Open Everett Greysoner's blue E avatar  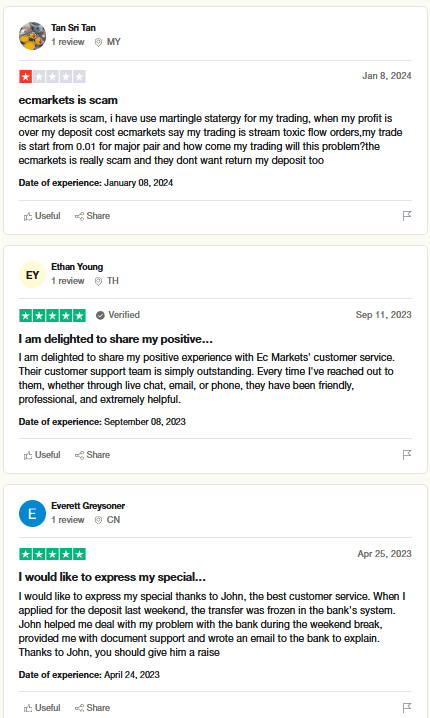click(32, 514)
